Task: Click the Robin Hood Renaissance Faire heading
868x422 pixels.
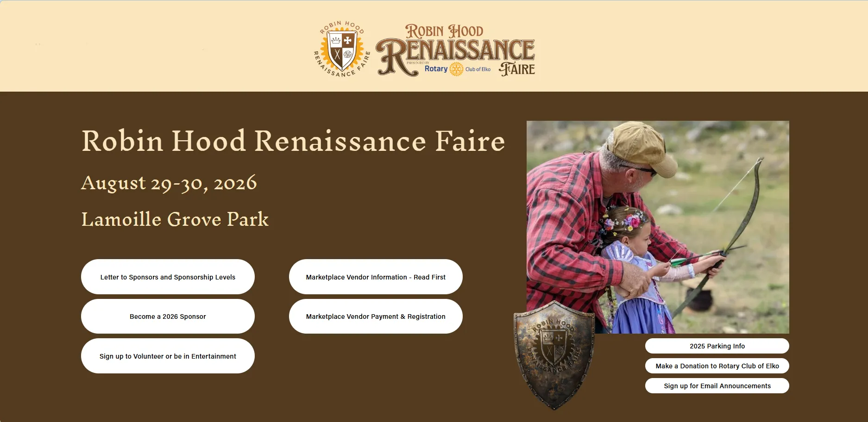Action: 293,141
